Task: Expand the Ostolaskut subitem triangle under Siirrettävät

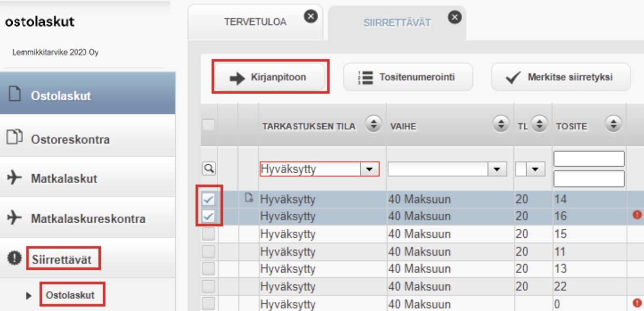Action: (x=29, y=295)
